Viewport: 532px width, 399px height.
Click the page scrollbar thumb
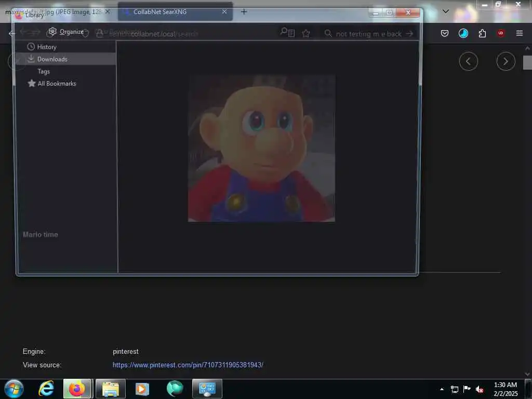[x=528, y=62]
